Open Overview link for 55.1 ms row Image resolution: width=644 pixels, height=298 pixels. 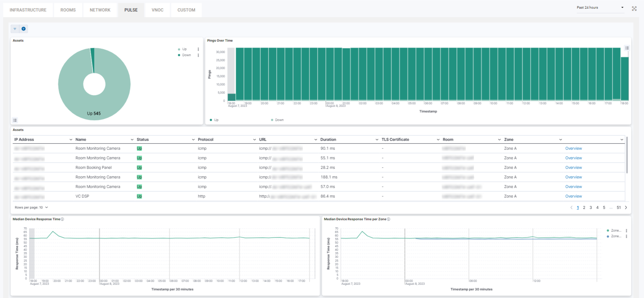[574, 158]
